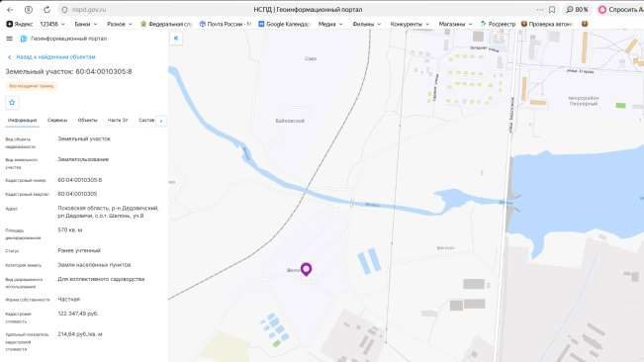
Task: Expand the Разное bookmarks folder
Action: [x=119, y=24]
